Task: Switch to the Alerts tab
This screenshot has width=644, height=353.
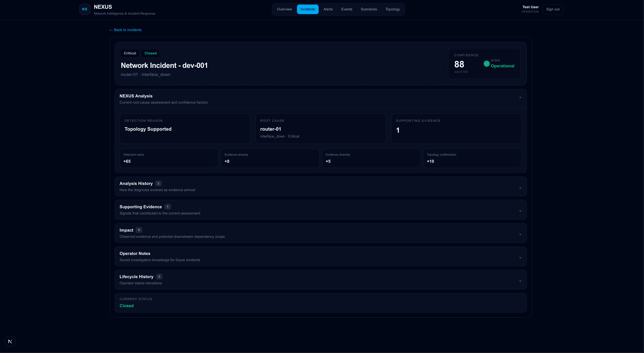Action: (x=328, y=9)
